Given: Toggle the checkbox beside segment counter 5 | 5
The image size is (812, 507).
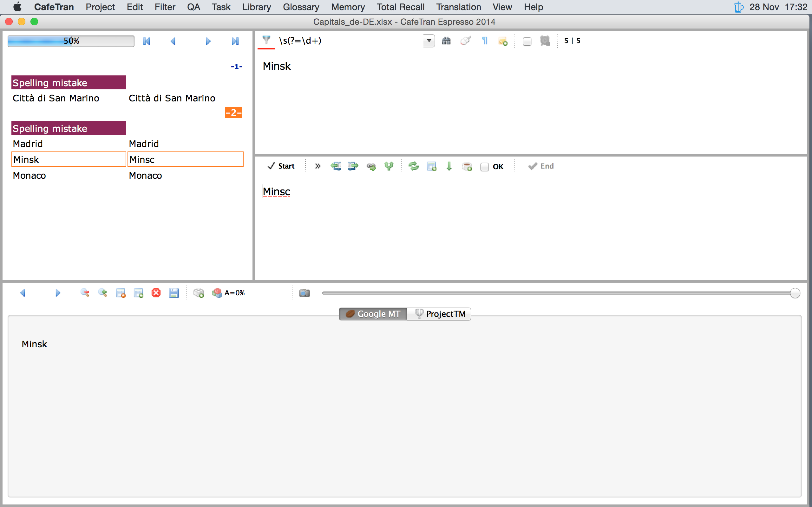Looking at the screenshot, I should pyautogui.click(x=527, y=41).
